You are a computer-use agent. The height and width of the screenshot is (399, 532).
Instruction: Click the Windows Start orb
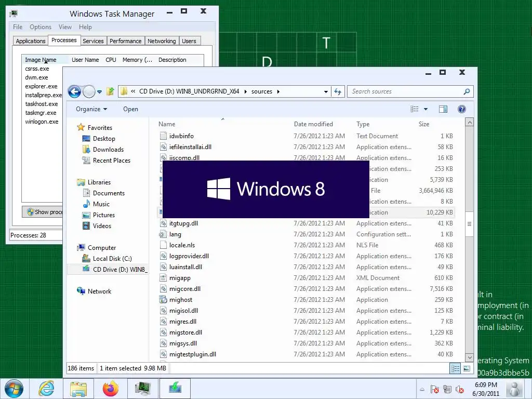click(x=14, y=389)
